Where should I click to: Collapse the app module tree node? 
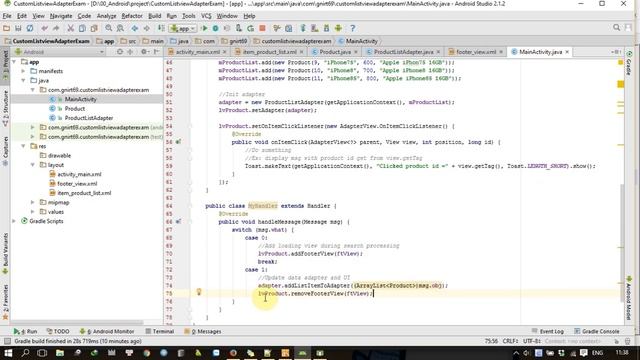15,62
